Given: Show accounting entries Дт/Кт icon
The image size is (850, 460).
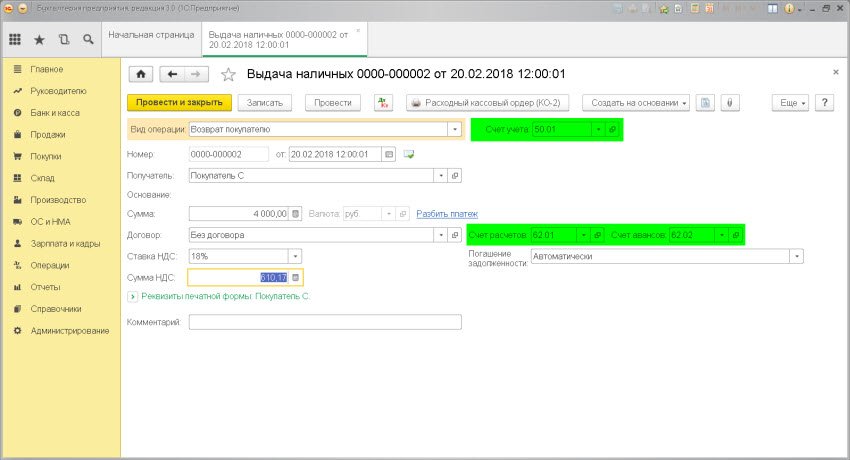Looking at the screenshot, I should coord(383,103).
